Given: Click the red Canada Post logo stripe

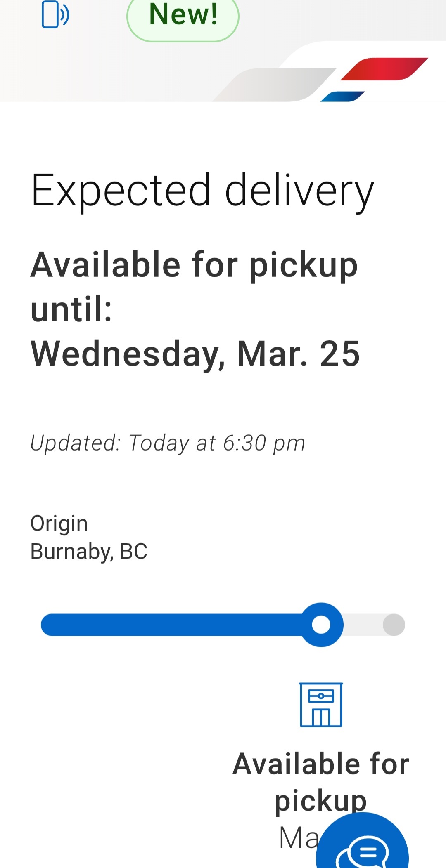Looking at the screenshot, I should 384,69.
